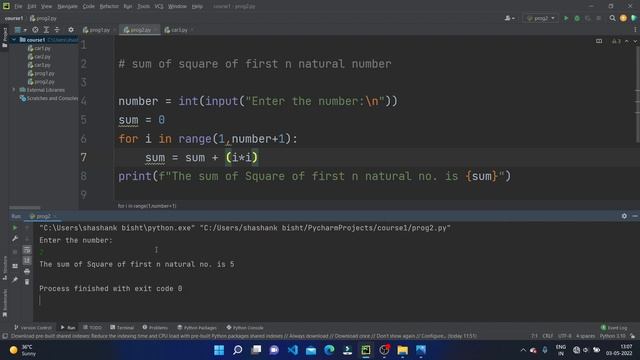Click the Pin Tab icon in Run panel
640x360 pixels.
(x=15, y=280)
